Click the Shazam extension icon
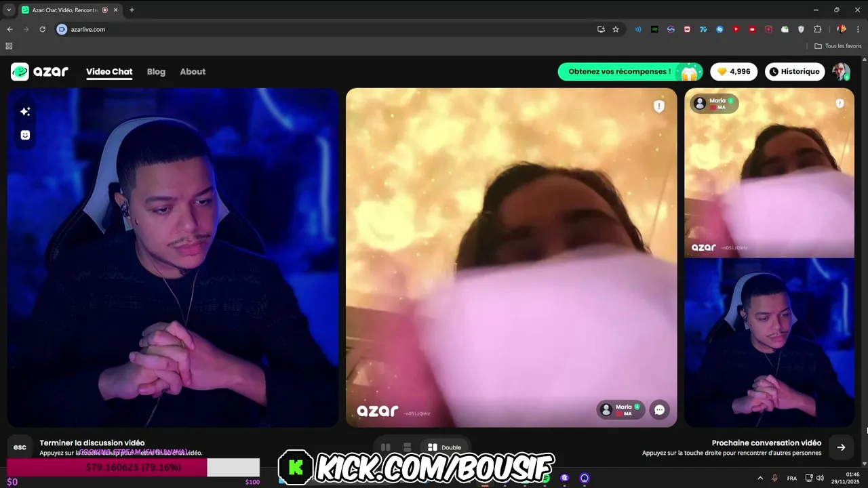 pos(719,29)
